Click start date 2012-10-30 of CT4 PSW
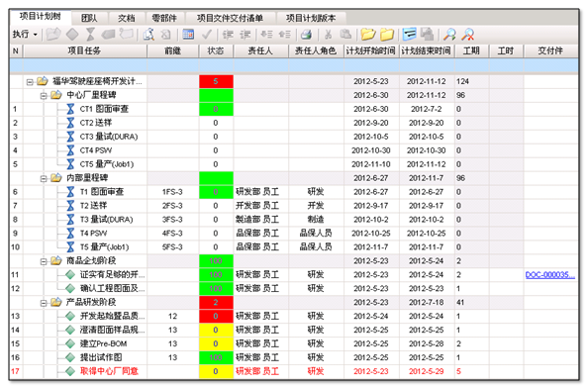This screenshot has width=588, height=386. [x=371, y=150]
